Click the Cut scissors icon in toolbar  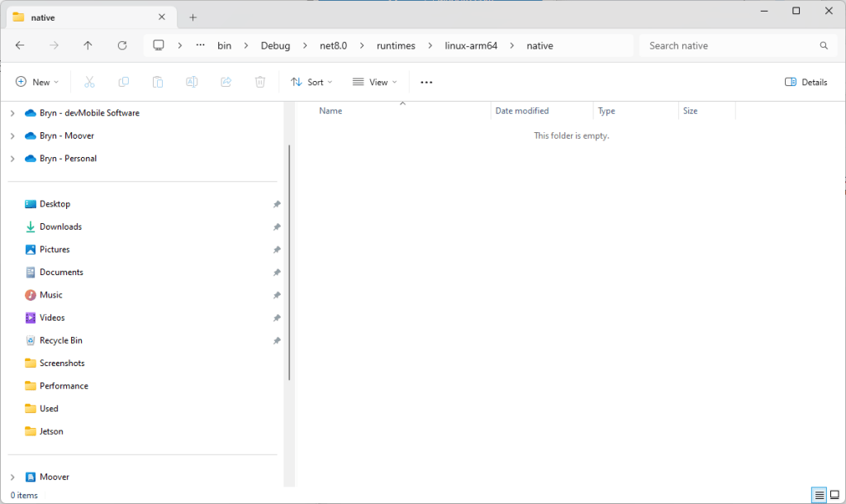pyautogui.click(x=90, y=82)
